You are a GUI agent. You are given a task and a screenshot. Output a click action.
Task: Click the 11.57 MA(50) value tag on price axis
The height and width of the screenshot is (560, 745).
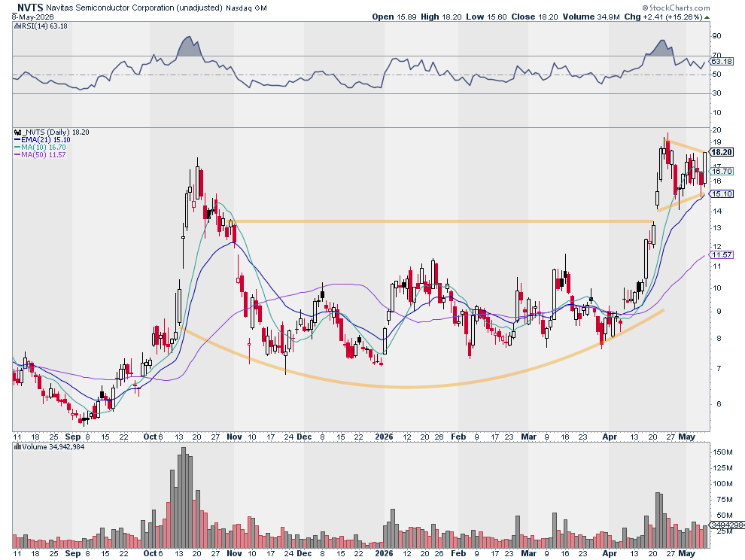tap(722, 255)
